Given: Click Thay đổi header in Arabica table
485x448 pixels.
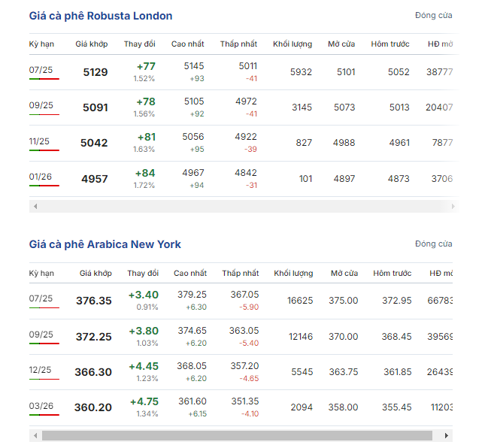Looking at the screenshot, I should (x=143, y=274).
